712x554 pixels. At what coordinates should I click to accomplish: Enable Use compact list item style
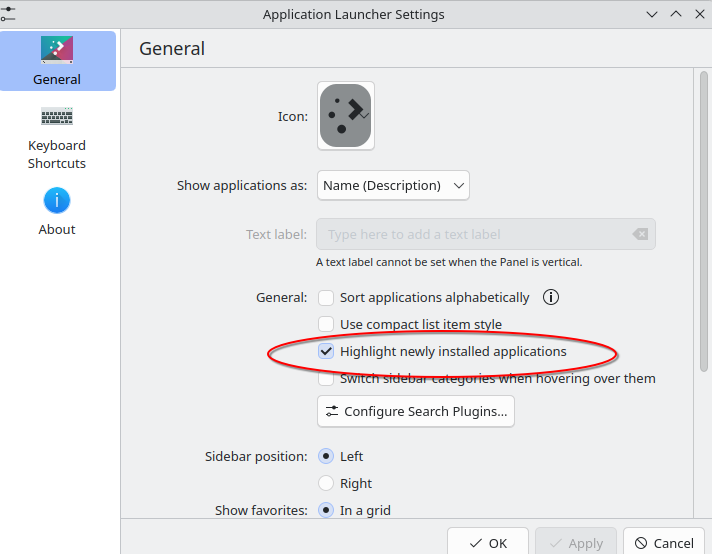(x=326, y=324)
